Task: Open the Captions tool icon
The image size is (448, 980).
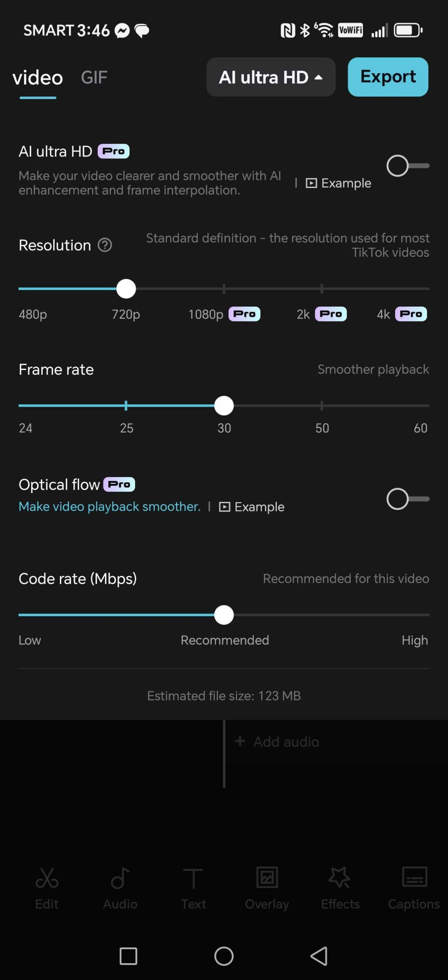Action: pyautogui.click(x=414, y=877)
